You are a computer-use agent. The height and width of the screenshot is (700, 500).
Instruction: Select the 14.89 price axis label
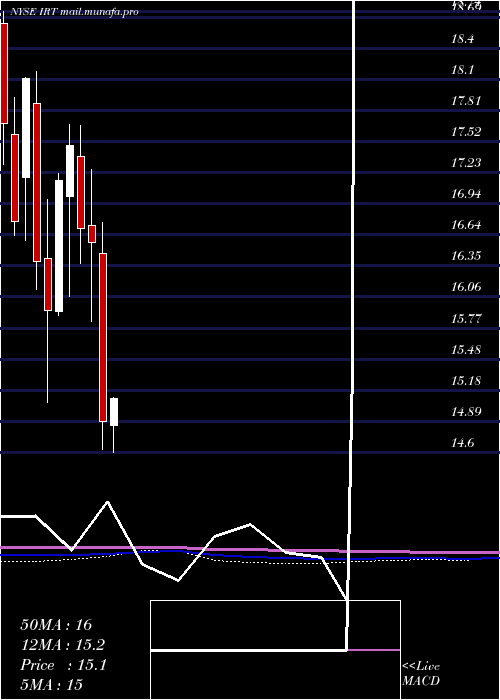[466, 412]
